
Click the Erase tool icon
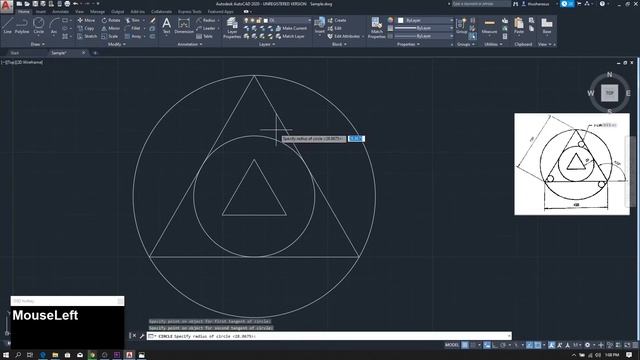pos(153,20)
